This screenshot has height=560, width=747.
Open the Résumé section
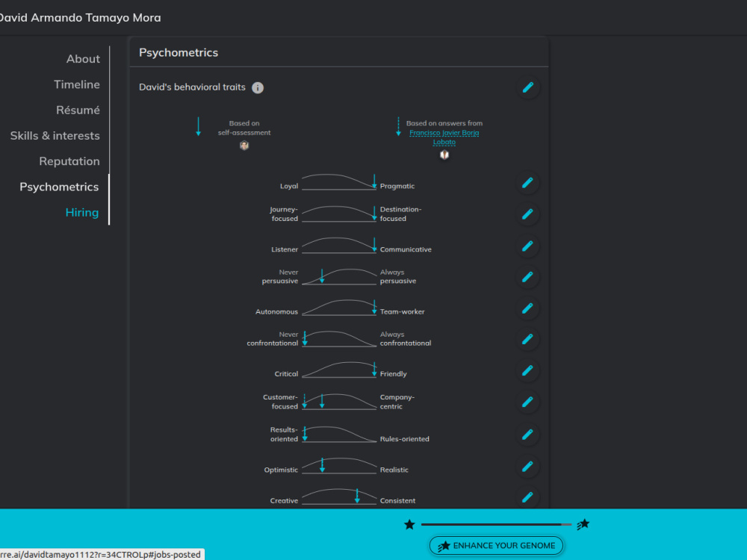pos(78,110)
